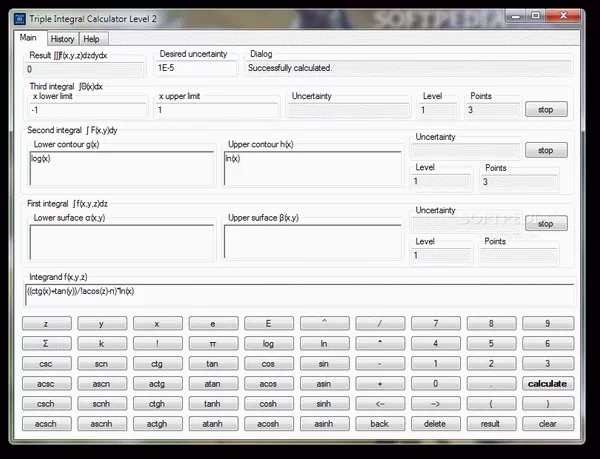Image resolution: width=600 pixels, height=459 pixels.
Task: Click the csch function key
Action: click(x=46, y=404)
